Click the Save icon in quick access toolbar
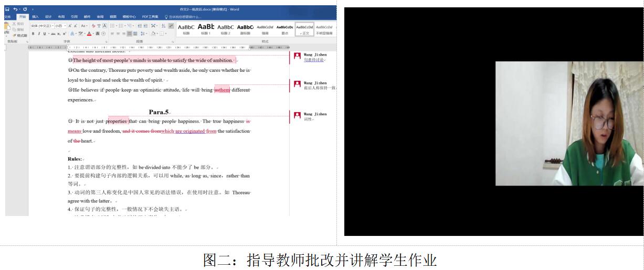Image resolution: width=644 pixels, height=270 pixels. pyautogui.click(x=7, y=9)
